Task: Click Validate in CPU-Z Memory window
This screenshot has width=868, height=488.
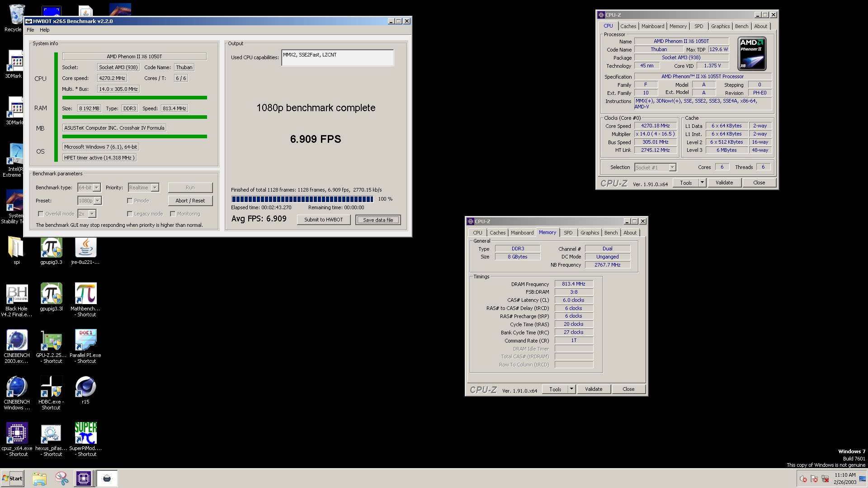Action: click(593, 389)
